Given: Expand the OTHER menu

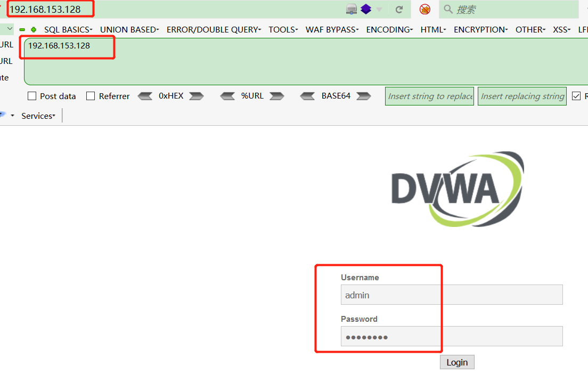Looking at the screenshot, I should (530, 30).
